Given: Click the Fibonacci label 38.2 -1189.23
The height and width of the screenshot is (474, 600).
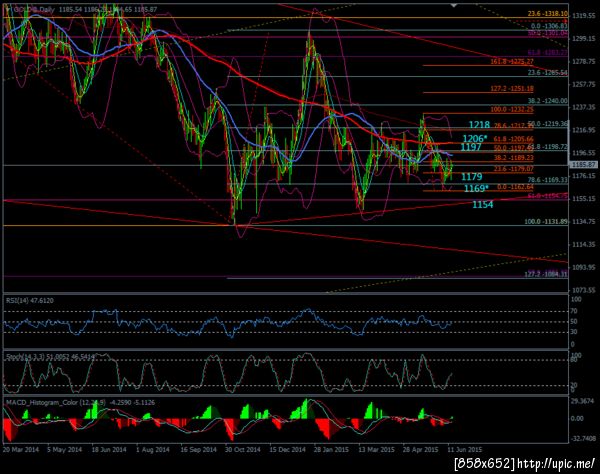Looking at the screenshot, I should coord(514,158).
